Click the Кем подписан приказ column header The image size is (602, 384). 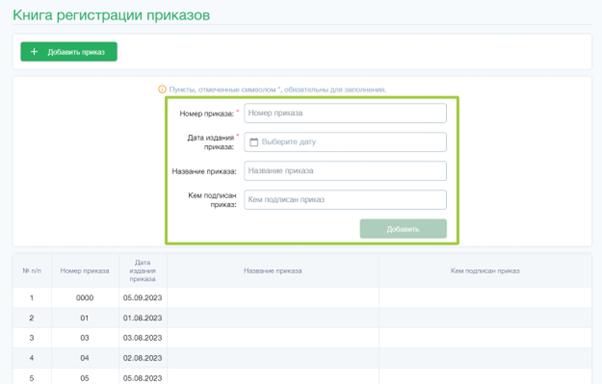tap(485, 271)
